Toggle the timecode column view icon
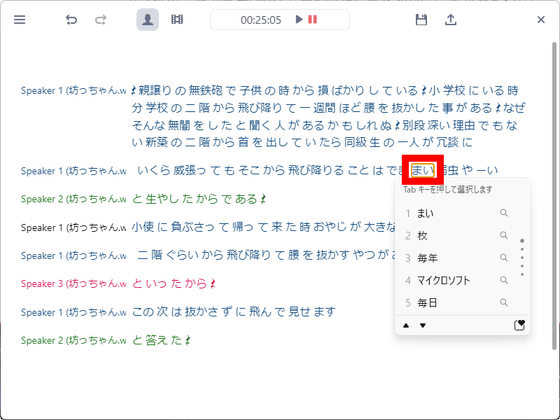 (x=177, y=20)
